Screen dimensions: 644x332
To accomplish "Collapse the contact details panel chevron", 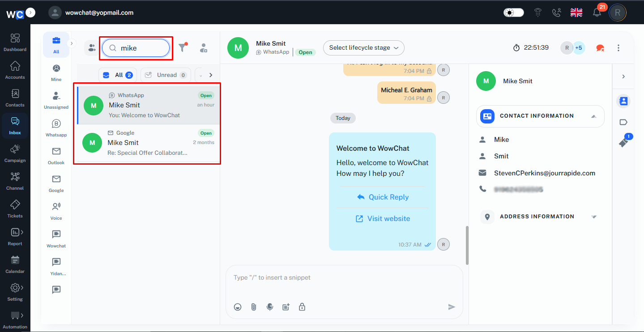I will pyautogui.click(x=623, y=77).
